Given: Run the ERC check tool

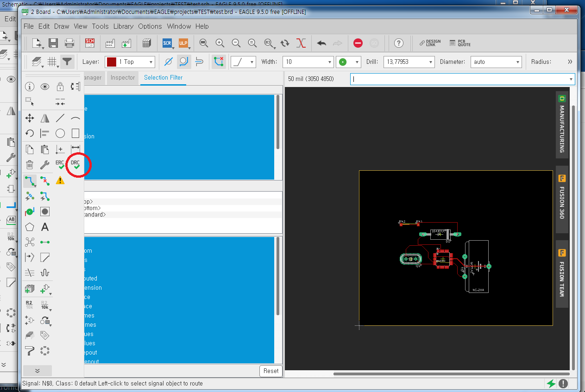Looking at the screenshot, I should click(x=60, y=164).
